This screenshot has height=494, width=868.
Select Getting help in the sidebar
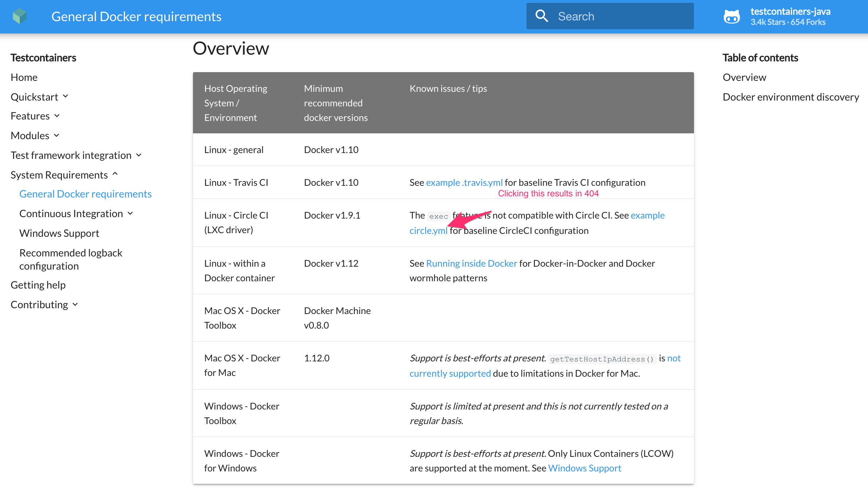coord(38,285)
